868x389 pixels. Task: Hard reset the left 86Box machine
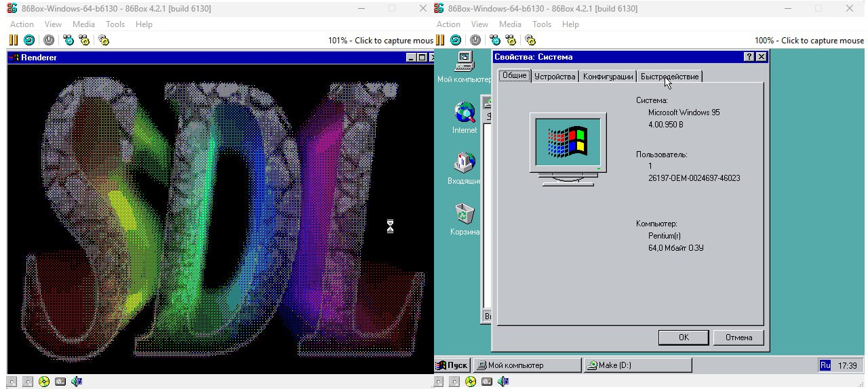[29, 41]
